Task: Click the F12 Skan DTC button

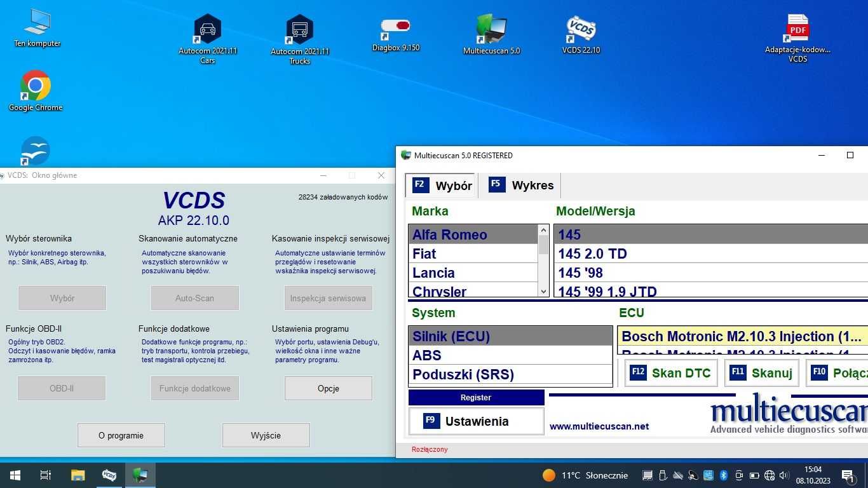Action: pos(671,373)
